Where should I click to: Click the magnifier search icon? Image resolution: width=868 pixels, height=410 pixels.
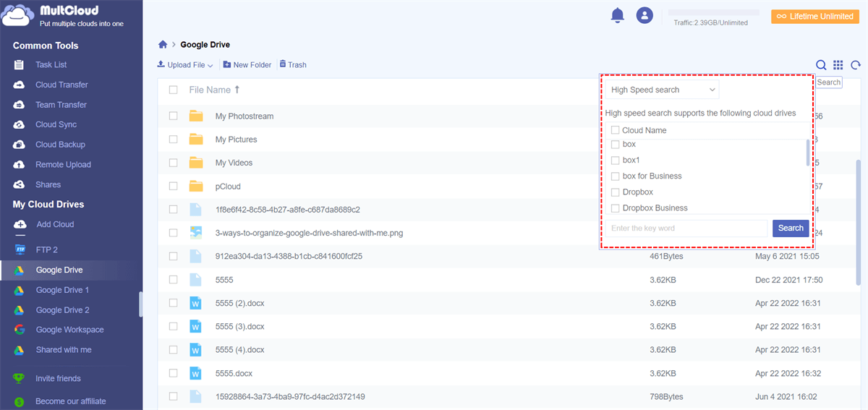[821, 65]
